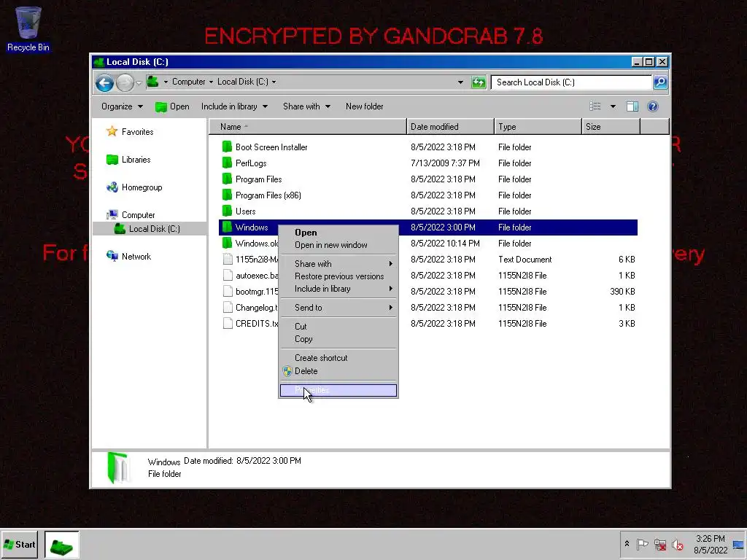This screenshot has height=560, width=747.
Task: Expand Include in library in context menu
Action: pos(338,289)
